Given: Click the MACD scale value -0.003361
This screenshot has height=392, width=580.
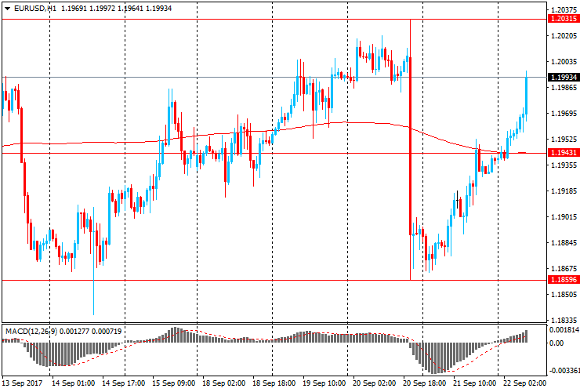Looking at the screenshot, I should [x=564, y=371].
